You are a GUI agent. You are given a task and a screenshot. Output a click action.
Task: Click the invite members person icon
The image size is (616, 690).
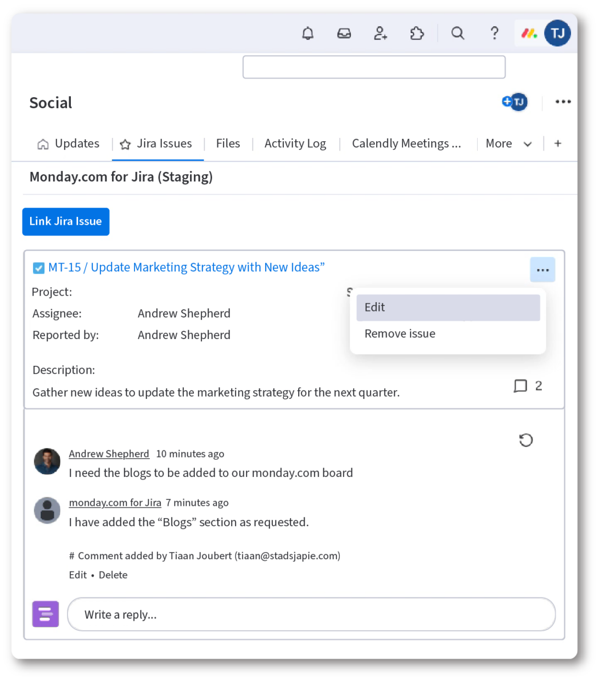(x=380, y=34)
